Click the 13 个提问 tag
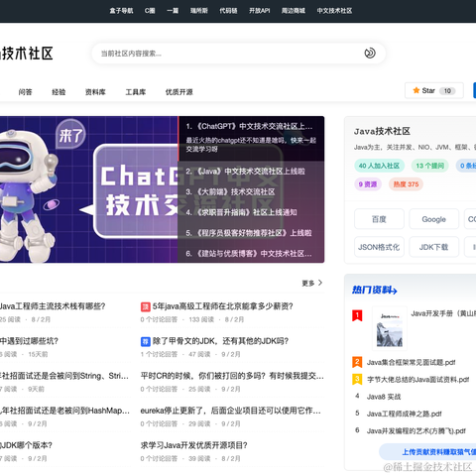 [x=429, y=166]
